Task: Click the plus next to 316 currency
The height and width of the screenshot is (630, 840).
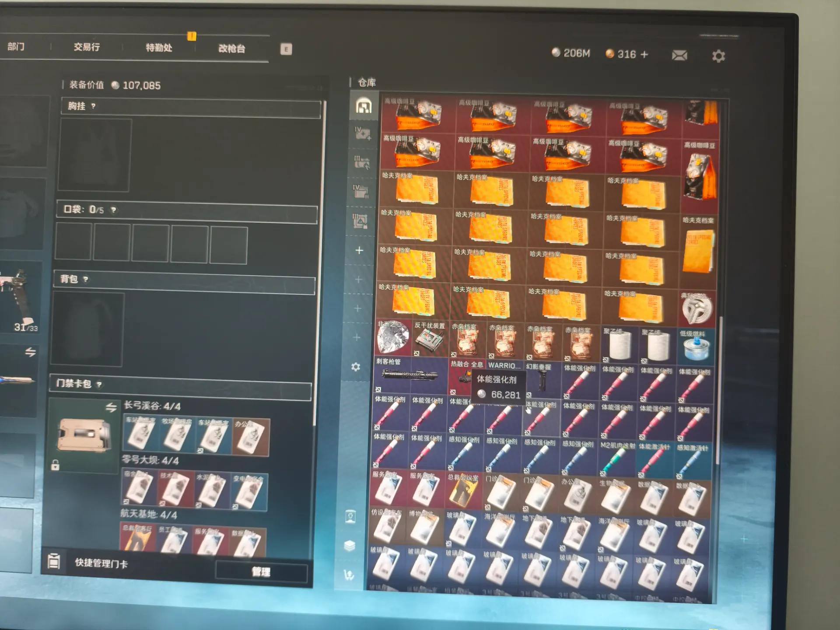Action: coord(644,54)
